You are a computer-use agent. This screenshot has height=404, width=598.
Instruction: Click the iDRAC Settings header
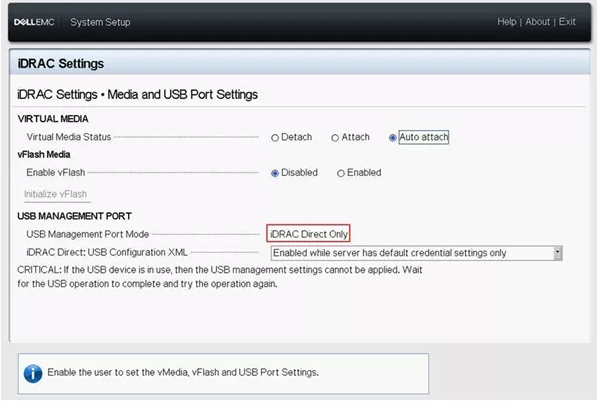click(x=61, y=63)
